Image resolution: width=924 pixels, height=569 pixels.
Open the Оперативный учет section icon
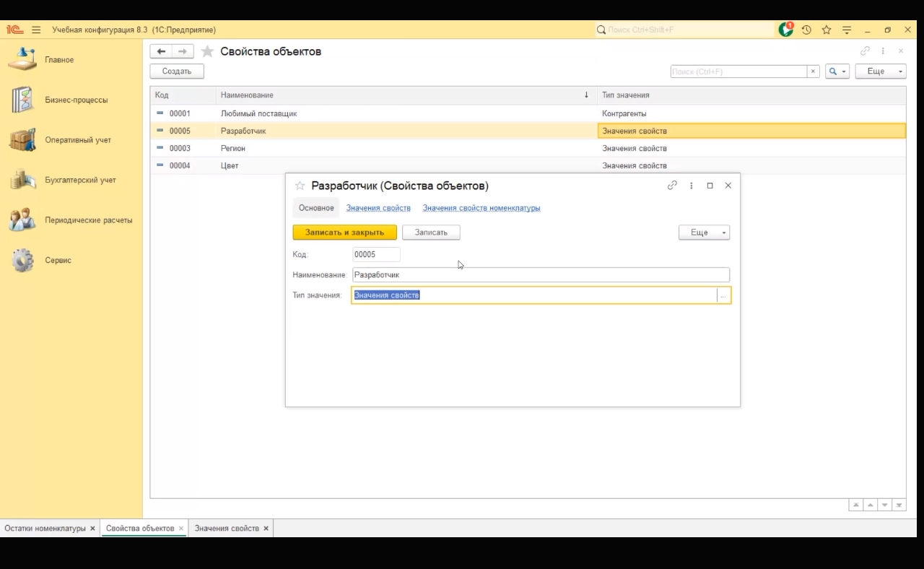(23, 140)
